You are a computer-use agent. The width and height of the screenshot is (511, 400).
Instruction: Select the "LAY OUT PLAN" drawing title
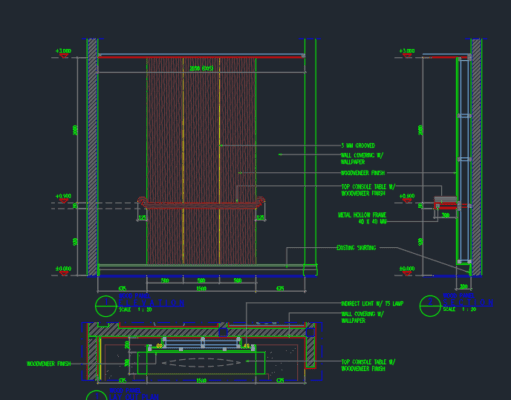(134, 397)
